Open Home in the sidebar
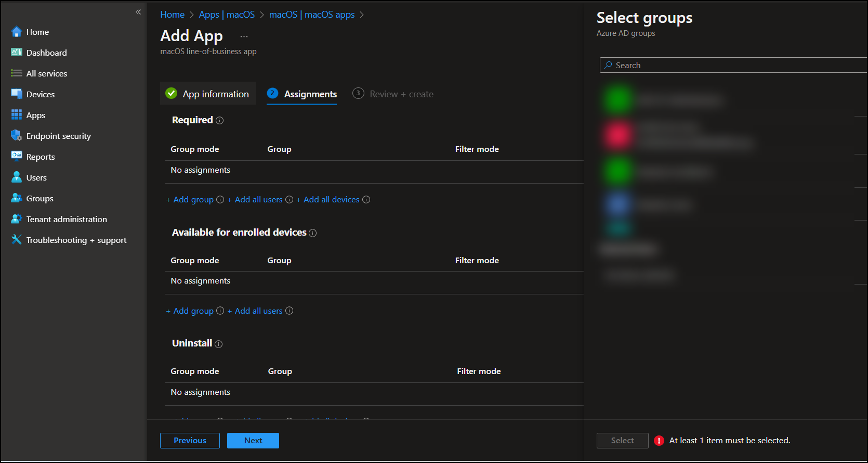868x463 pixels. coord(37,32)
